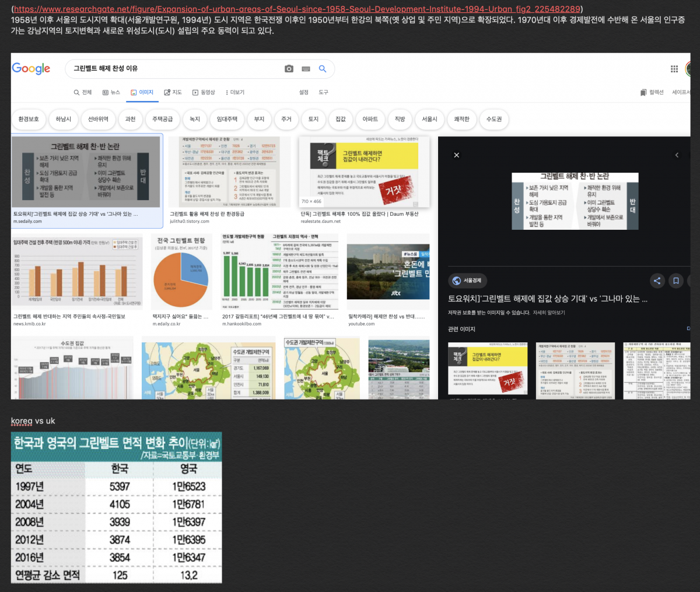Open the 토요워치 article title in preview panel
The height and width of the screenshot is (592, 700).
tap(548, 299)
